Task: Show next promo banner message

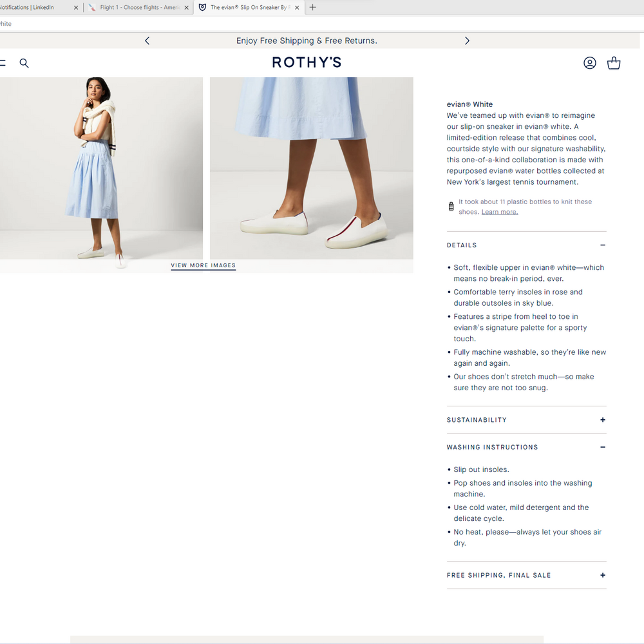Action: click(x=466, y=41)
